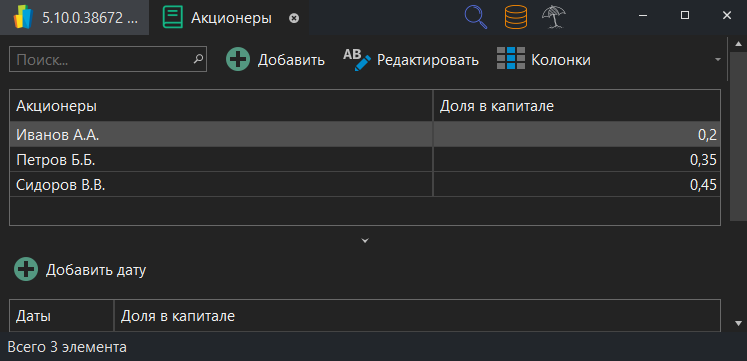Select the Петров Б.Б. row

click(365, 160)
